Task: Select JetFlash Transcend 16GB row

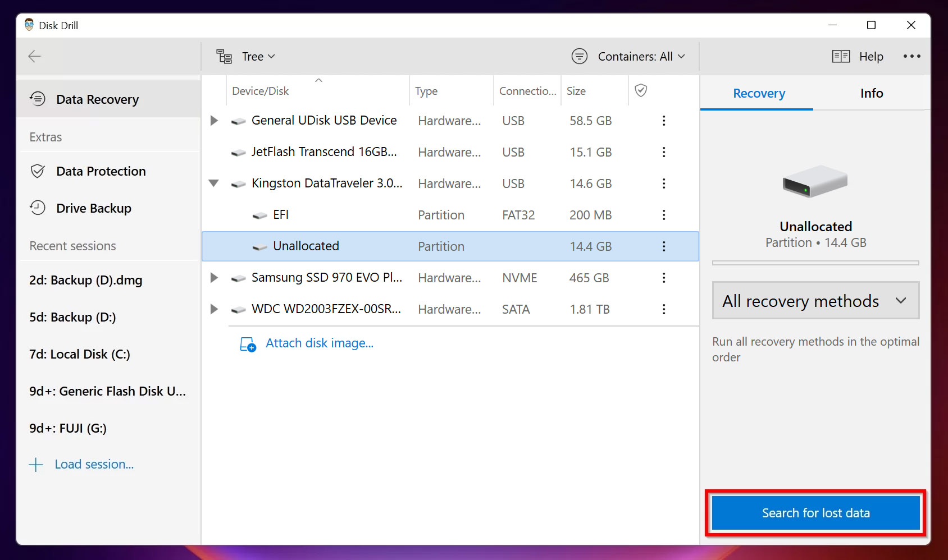Action: [x=450, y=152]
